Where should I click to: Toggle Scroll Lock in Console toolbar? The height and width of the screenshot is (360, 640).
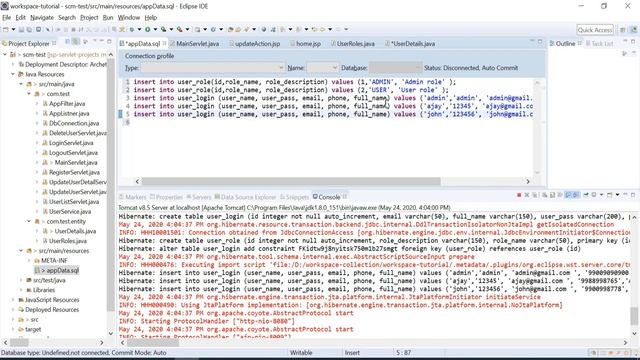click(552, 195)
